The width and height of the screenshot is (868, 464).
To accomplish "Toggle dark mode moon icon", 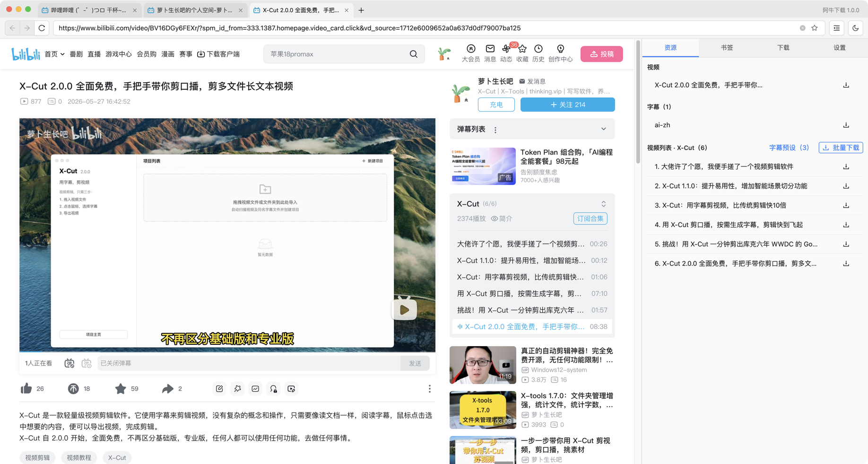I will 856,28.
